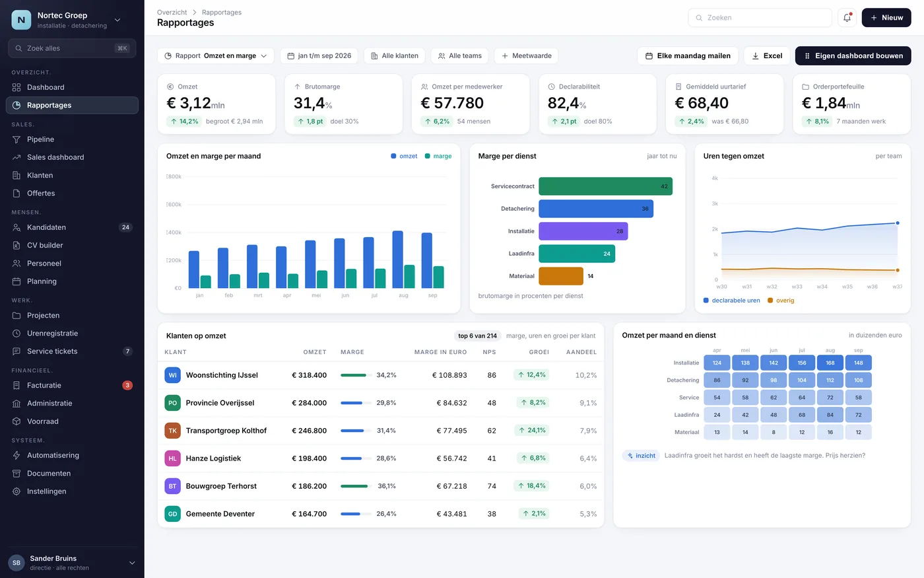Click the Voorraad box icon
Image resolution: width=924 pixels, height=578 pixels.
[16, 421]
